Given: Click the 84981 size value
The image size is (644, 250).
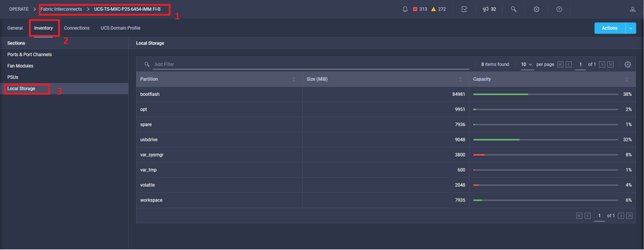Looking at the screenshot, I should (458, 94).
